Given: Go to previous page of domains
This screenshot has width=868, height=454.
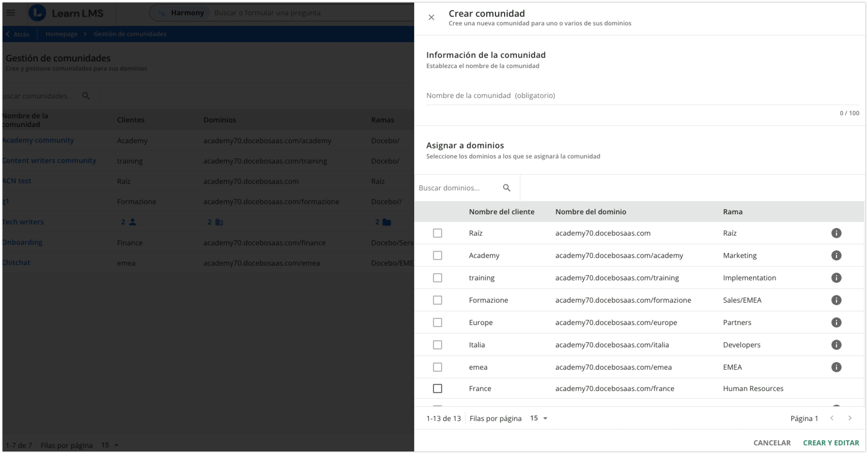Looking at the screenshot, I should (832, 418).
